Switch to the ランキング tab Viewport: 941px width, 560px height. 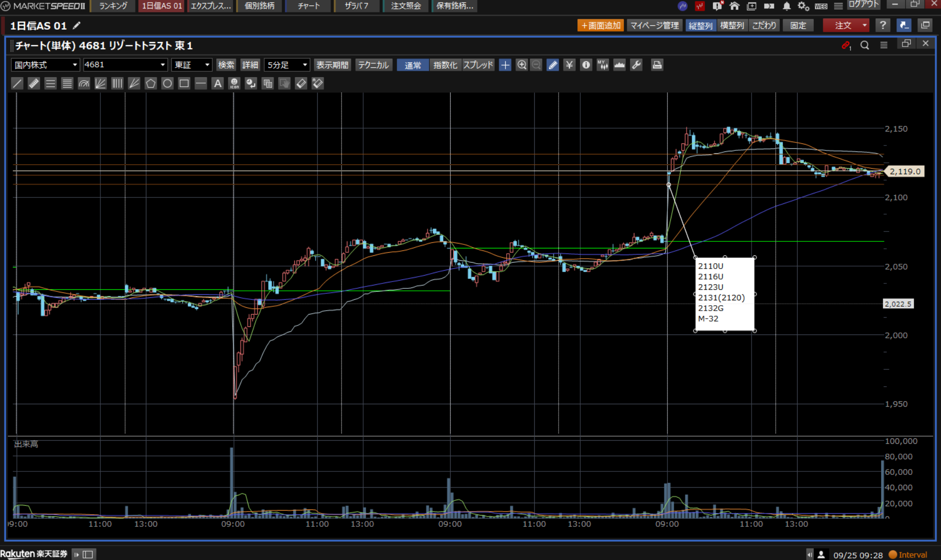point(113,6)
